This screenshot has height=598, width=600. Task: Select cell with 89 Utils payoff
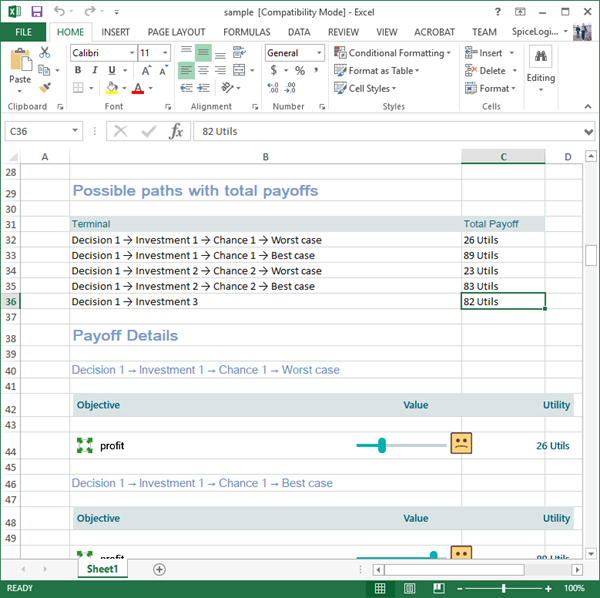coord(502,255)
